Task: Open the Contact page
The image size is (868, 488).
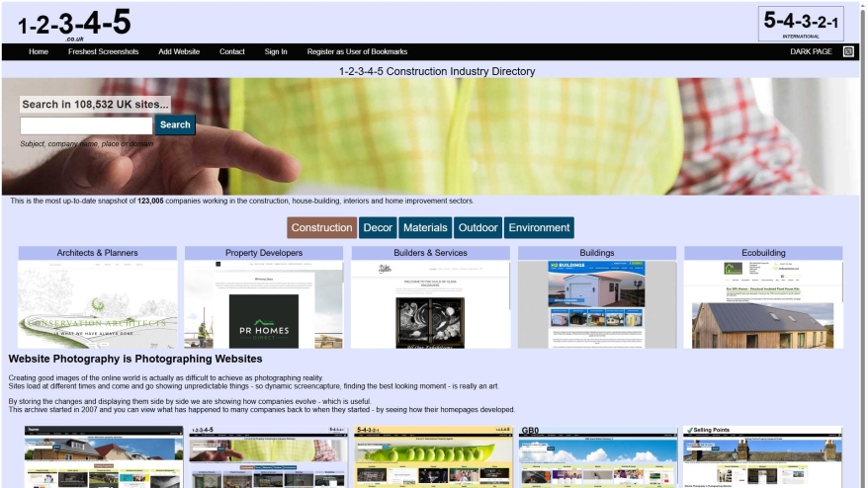Action: (232, 51)
